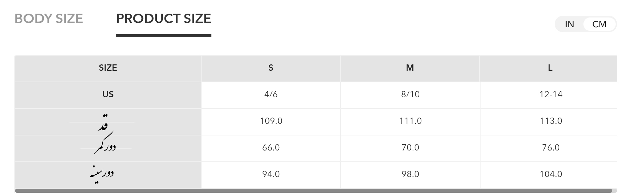644x196 pixels.
Task: Click the 104.0 value for size L
Action: (x=551, y=174)
